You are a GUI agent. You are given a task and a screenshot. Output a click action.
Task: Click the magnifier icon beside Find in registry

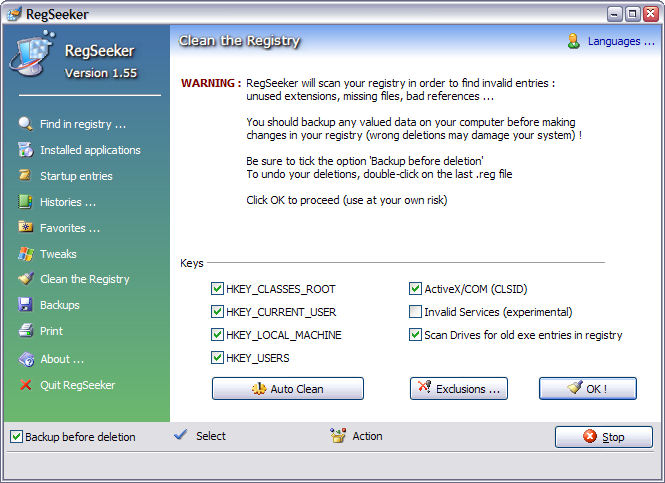click(25, 124)
